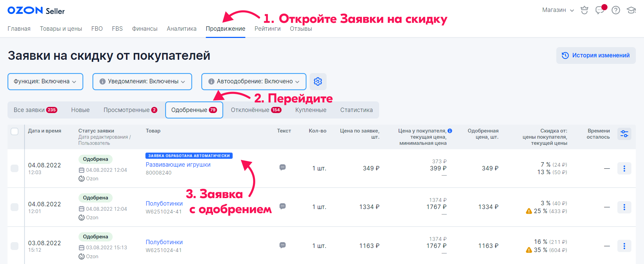Open the chat messages icon with notification
This screenshot has height=264, width=644.
tap(600, 10)
